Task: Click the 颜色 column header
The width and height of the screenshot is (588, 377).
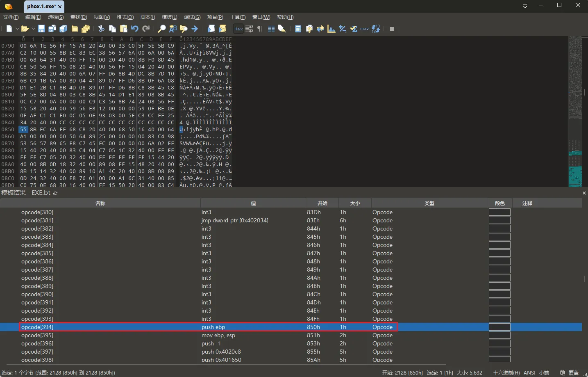Action: click(x=500, y=203)
